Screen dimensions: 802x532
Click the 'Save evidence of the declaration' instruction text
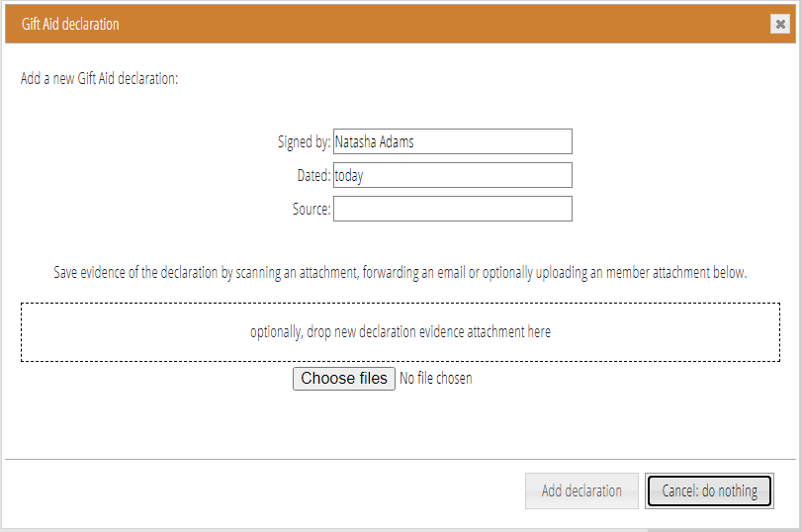pyautogui.click(x=400, y=273)
